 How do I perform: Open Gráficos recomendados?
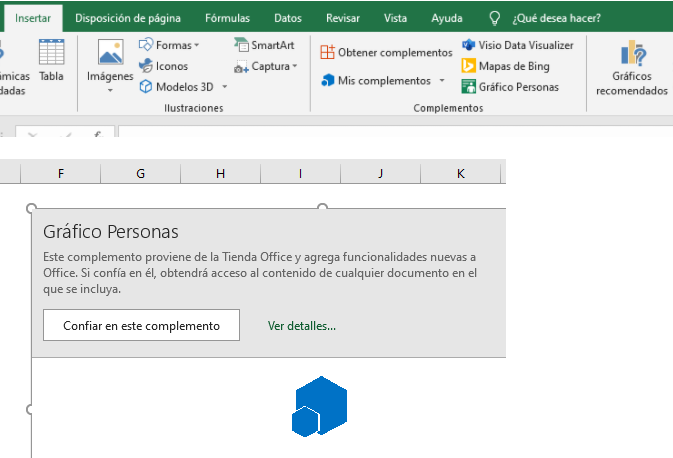tap(631, 68)
